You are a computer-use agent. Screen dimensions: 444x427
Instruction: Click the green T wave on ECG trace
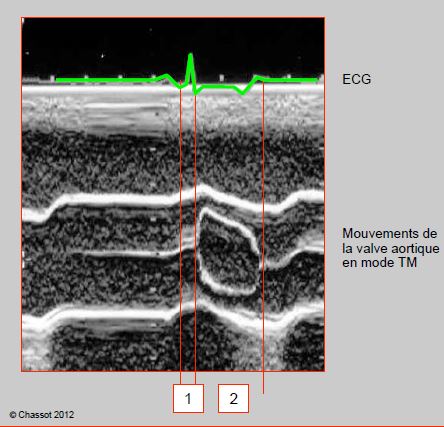(x=243, y=90)
